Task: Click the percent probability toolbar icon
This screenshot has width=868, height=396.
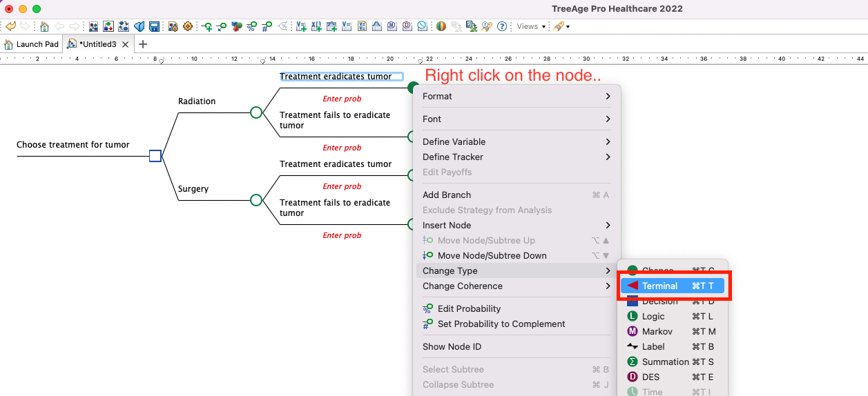Action: (251, 27)
